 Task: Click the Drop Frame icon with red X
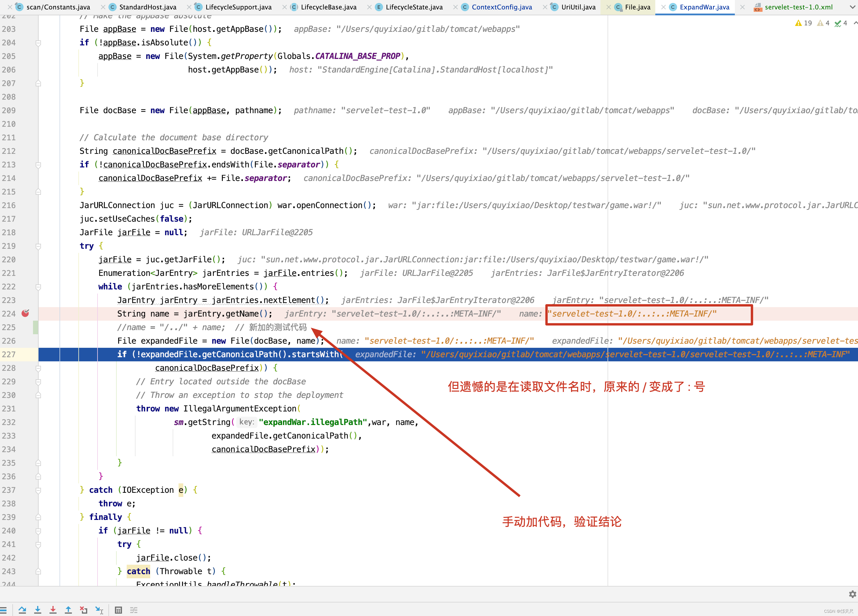(x=84, y=610)
